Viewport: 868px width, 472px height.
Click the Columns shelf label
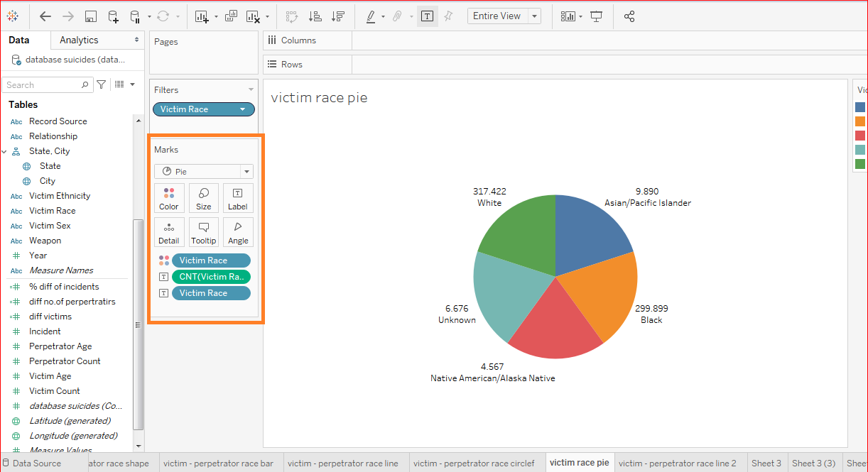pyautogui.click(x=298, y=40)
